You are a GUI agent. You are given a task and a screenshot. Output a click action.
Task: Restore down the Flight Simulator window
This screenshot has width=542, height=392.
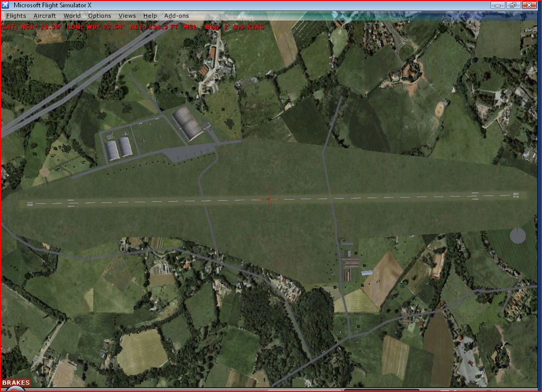point(513,5)
